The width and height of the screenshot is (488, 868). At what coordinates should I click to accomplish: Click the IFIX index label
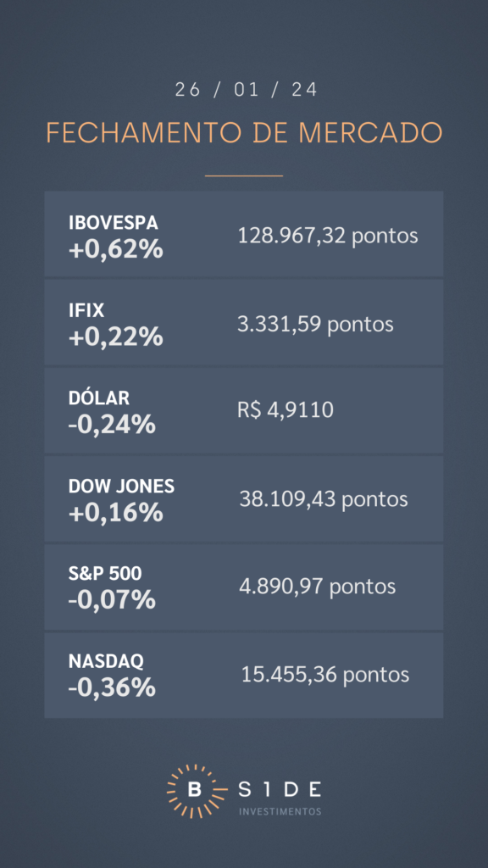click(86, 310)
